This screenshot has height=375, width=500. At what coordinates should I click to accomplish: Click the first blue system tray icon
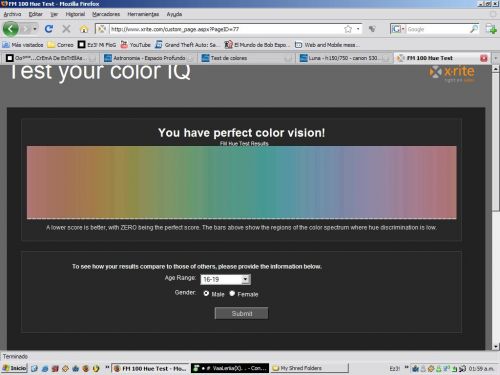[415, 368]
